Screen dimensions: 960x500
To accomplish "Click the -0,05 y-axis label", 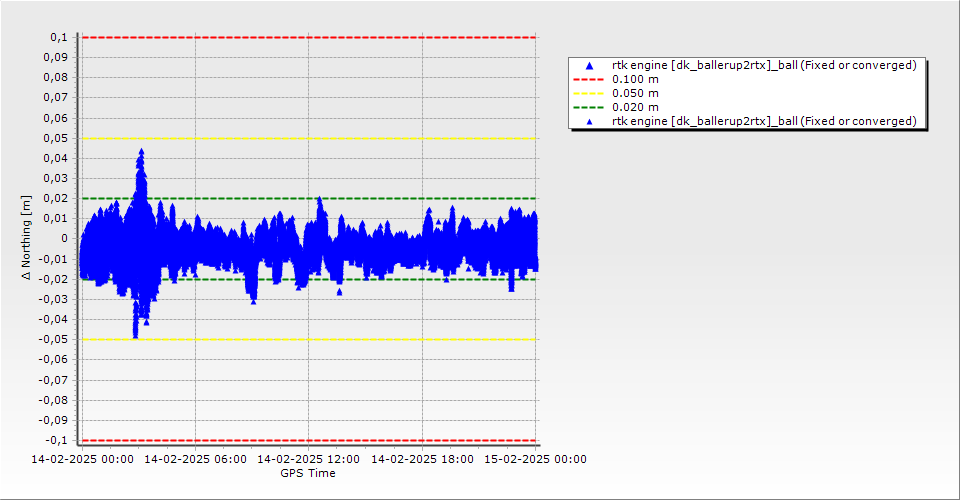I will click(x=54, y=340).
